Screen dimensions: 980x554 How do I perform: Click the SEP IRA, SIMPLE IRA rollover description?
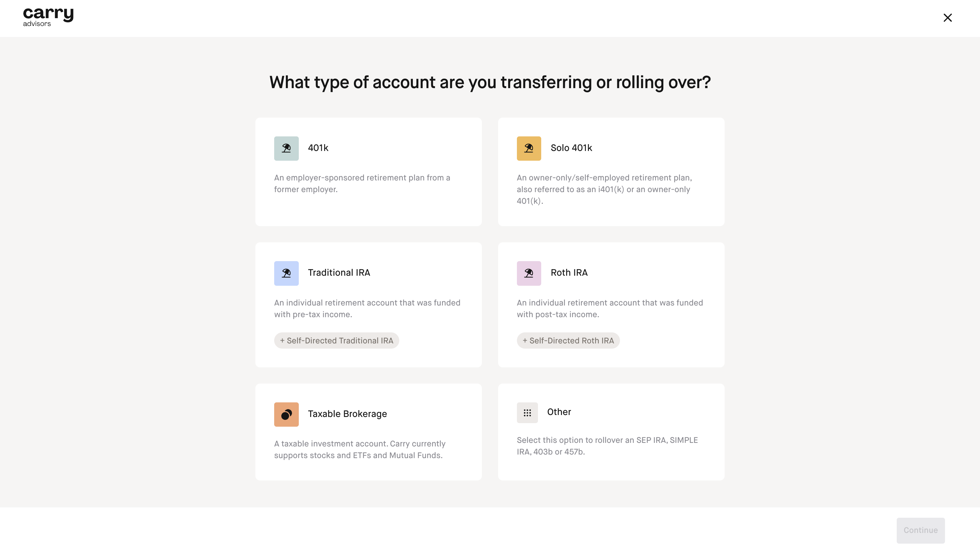[x=607, y=446]
